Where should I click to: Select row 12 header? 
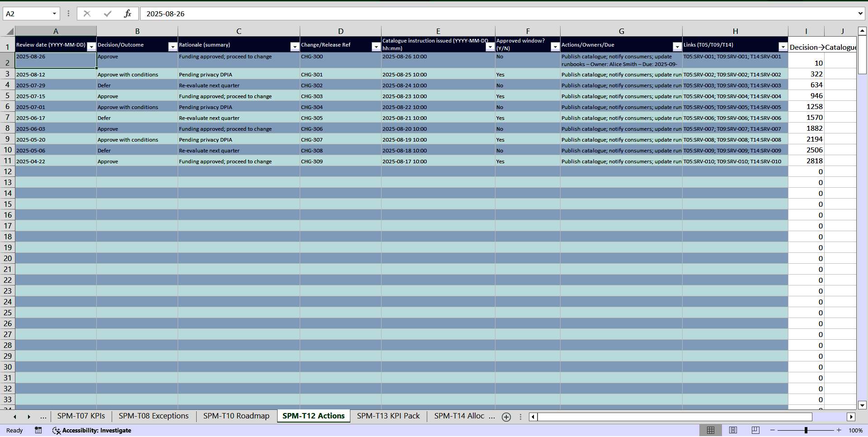coord(8,171)
